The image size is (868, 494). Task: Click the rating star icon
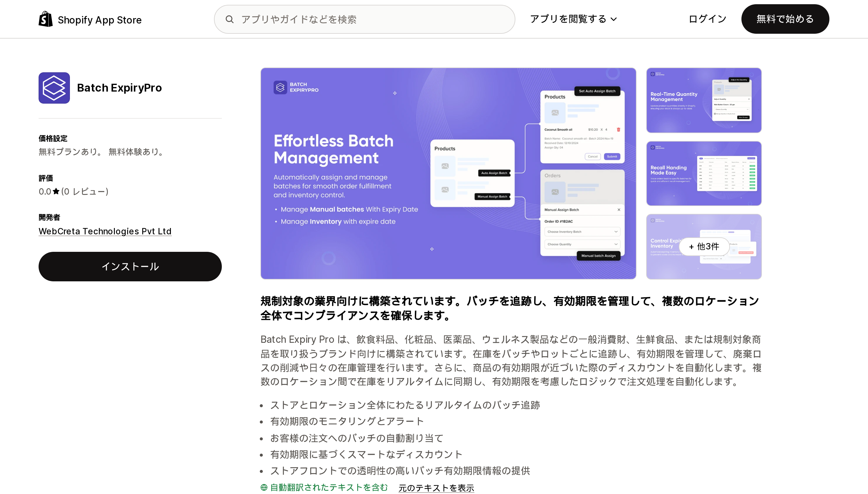tap(56, 191)
